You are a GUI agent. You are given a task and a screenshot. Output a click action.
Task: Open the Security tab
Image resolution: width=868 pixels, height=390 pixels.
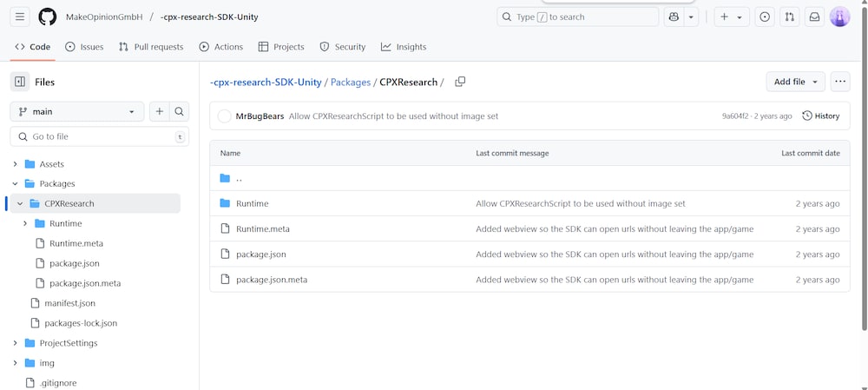click(343, 47)
